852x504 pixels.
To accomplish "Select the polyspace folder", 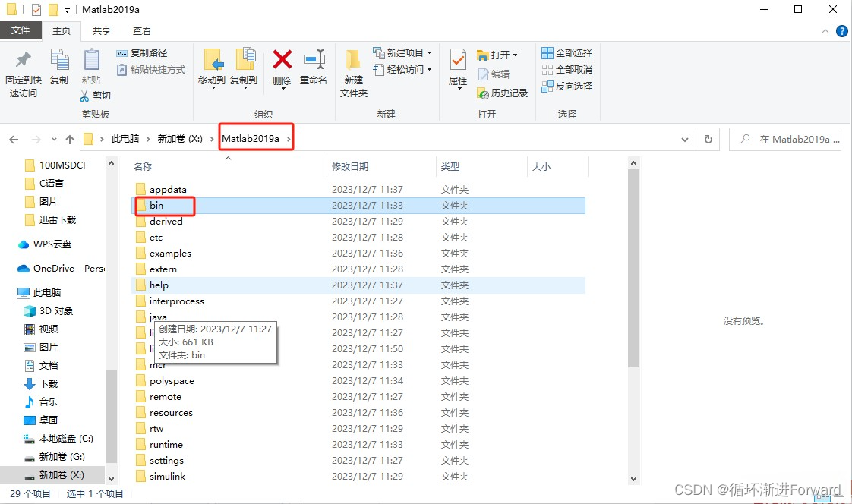I will (172, 381).
